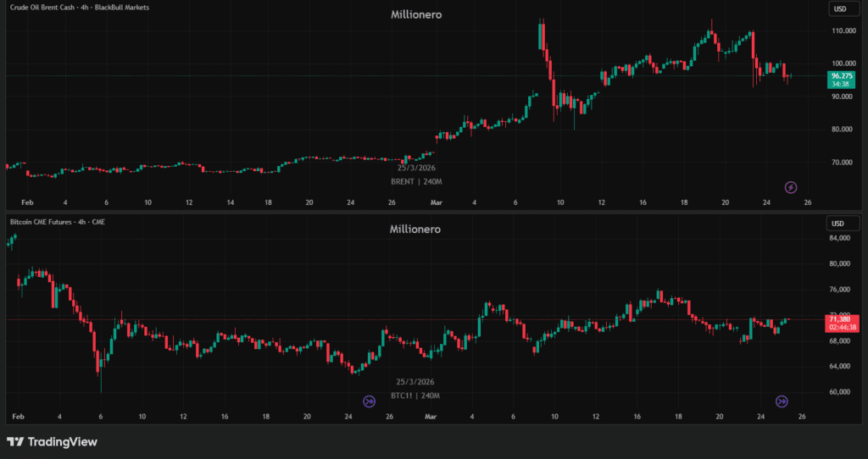
Task: Click the left purple arrow icon near Feb 25
Action: tap(370, 401)
